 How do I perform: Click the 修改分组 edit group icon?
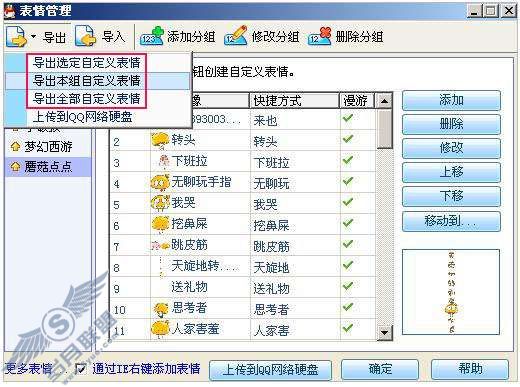[x=236, y=35]
